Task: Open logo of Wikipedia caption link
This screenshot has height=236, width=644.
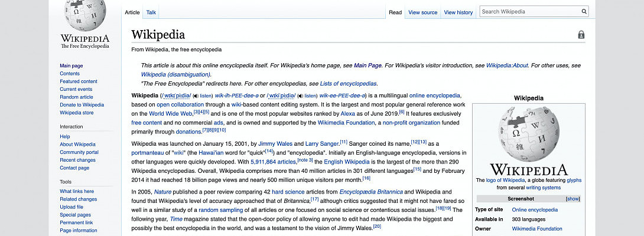Action: point(505,180)
